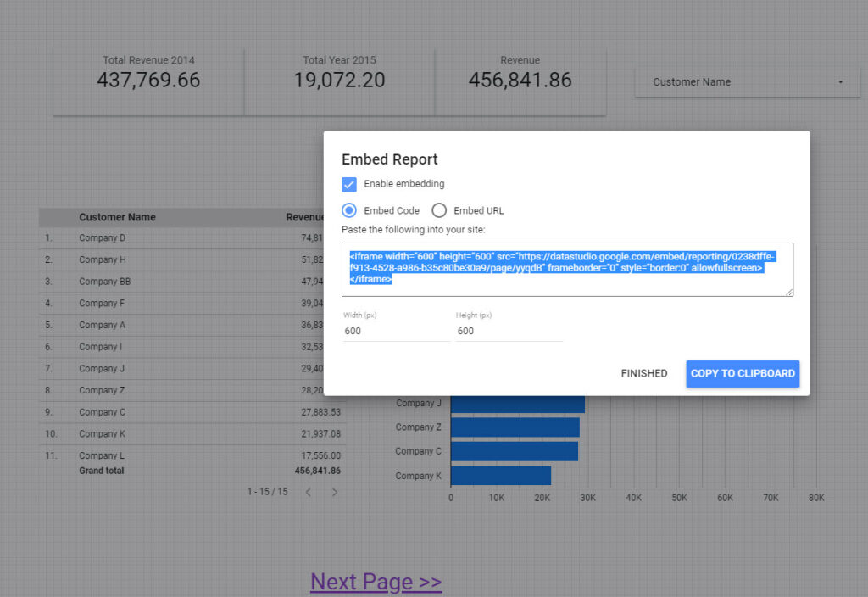Click the 17,556.00 revenue cell
The image size is (868, 597).
tap(320, 455)
